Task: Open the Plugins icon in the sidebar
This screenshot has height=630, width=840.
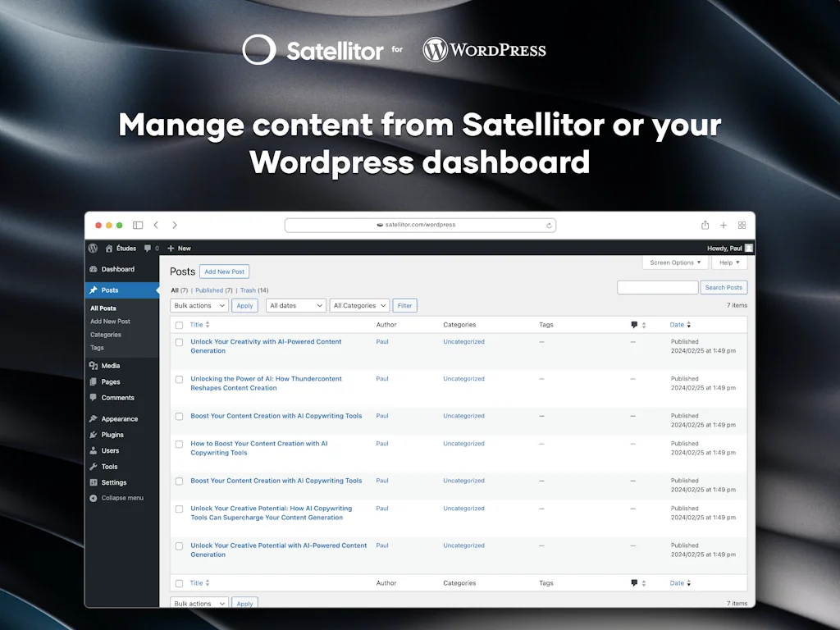Action: [95, 434]
